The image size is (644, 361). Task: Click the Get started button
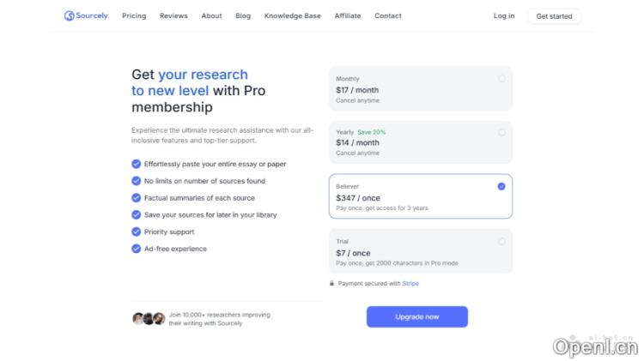554,15
